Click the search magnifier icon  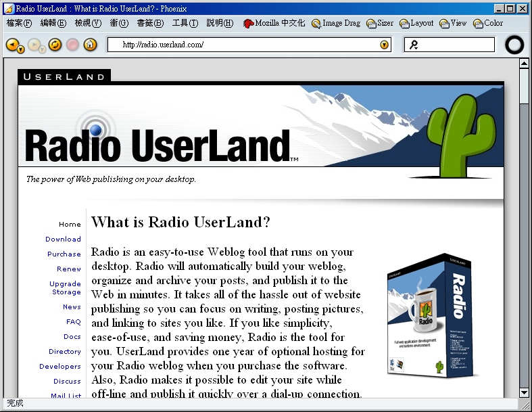[x=413, y=45]
